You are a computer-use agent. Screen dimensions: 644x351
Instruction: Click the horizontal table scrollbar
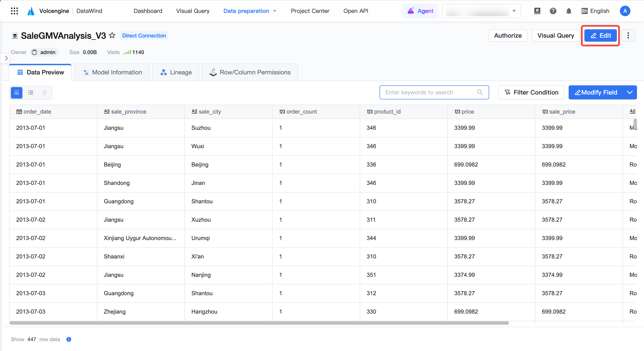[x=259, y=323]
